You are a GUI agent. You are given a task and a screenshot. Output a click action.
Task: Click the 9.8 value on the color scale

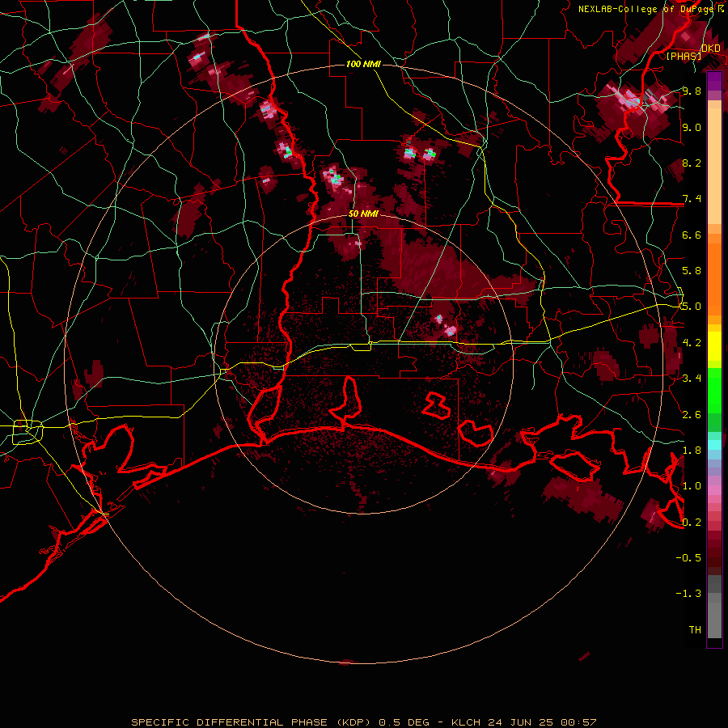[x=692, y=91]
